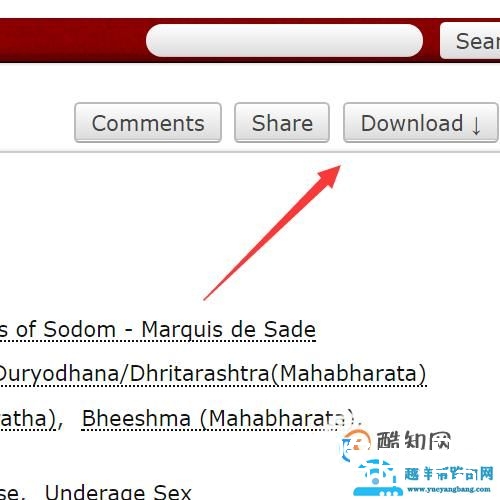Click the dark red header bar background

[72, 40]
